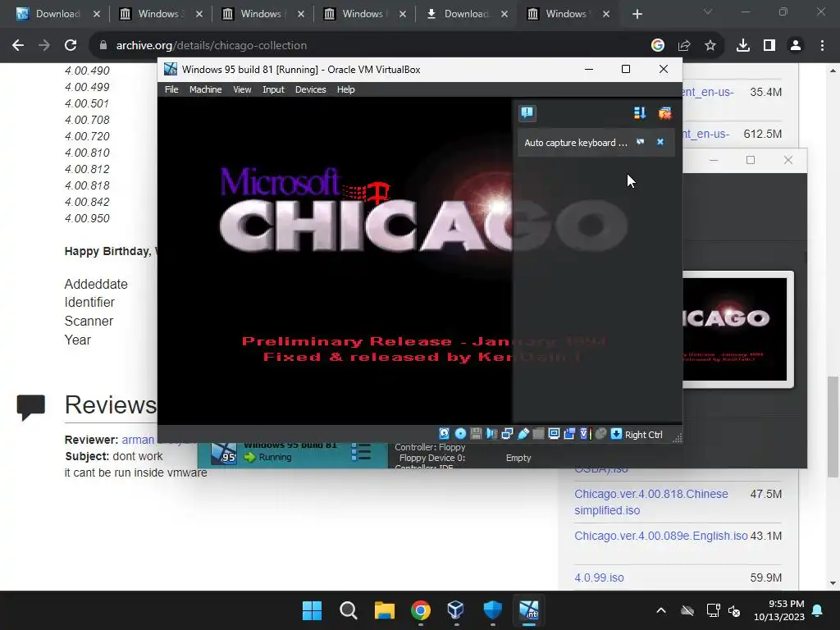Click the Google icon in address bar
Viewport: 840px width, 630px height.
657,46
